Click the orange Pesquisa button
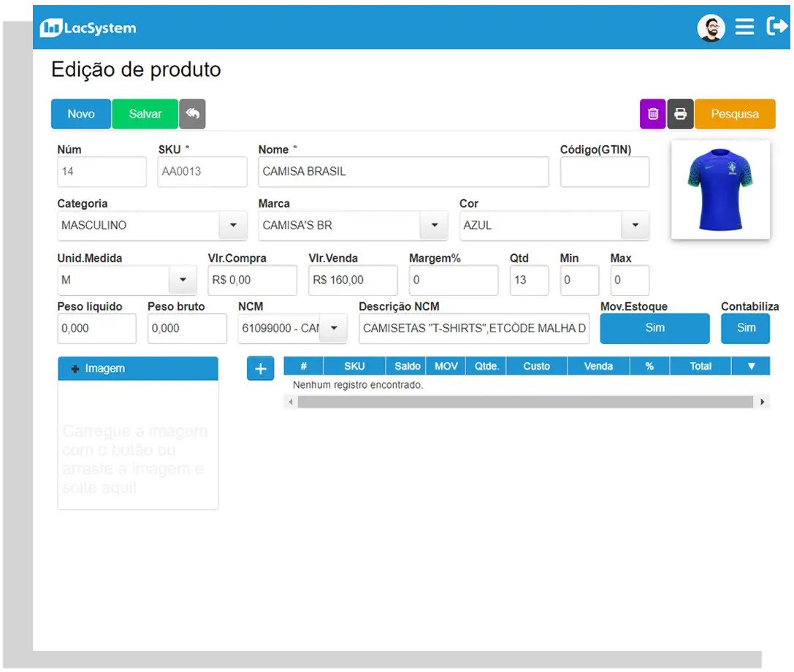 point(734,114)
